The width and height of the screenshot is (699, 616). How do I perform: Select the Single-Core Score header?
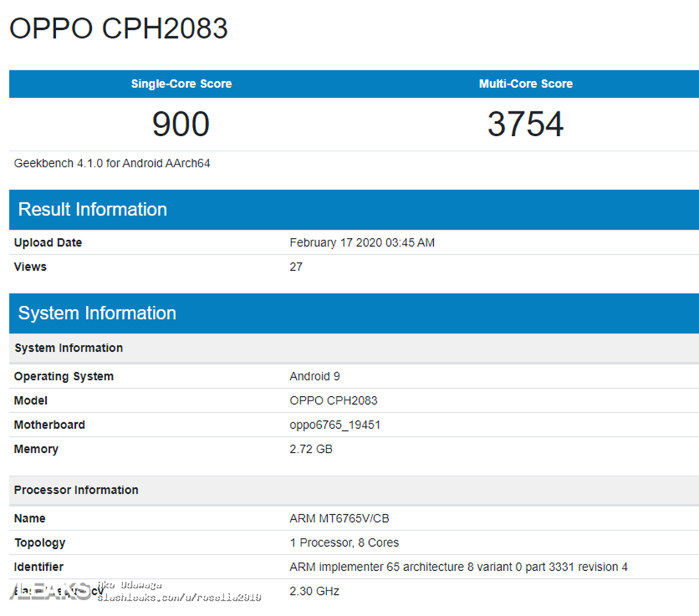pyautogui.click(x=181, y=84)
